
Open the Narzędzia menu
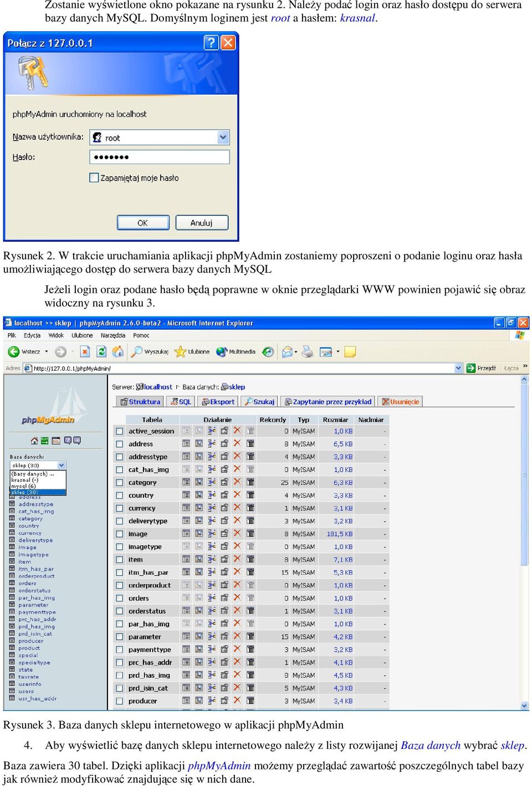click(112, 335)
